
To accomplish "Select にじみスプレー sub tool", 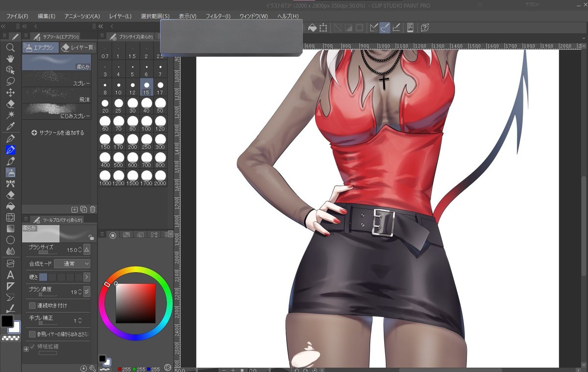I will click(x=57, y=112).
